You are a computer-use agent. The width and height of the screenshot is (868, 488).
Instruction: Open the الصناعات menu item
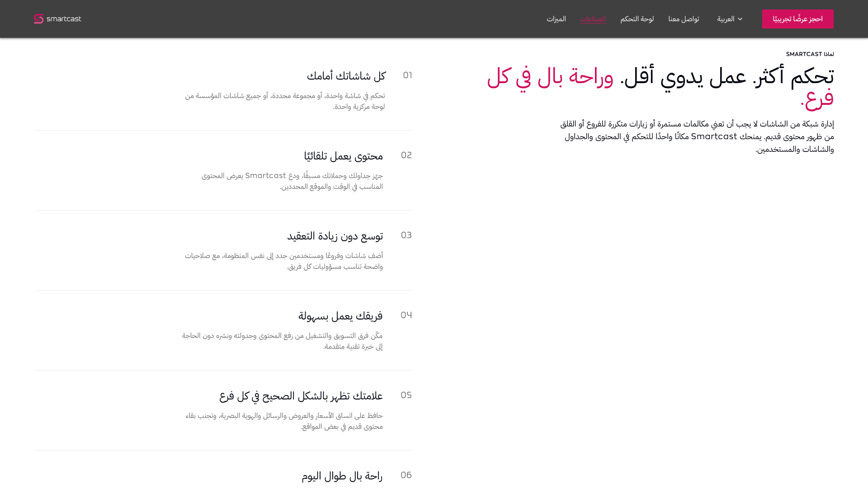click(593, 19)
